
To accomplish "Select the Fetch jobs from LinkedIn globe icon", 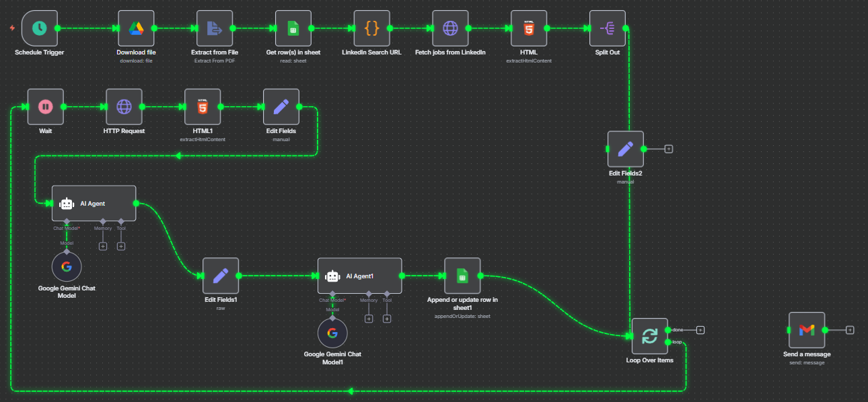I will [x=449, y=28].
